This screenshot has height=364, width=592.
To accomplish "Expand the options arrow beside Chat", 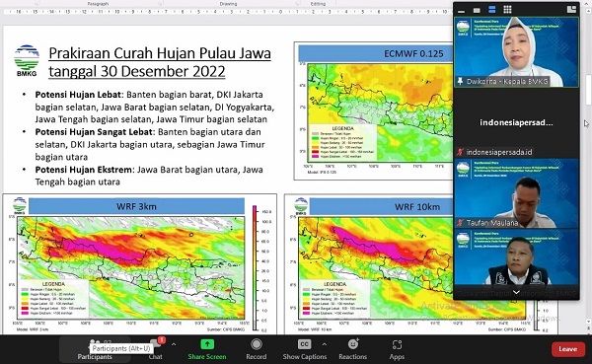I will pos(174,344).
